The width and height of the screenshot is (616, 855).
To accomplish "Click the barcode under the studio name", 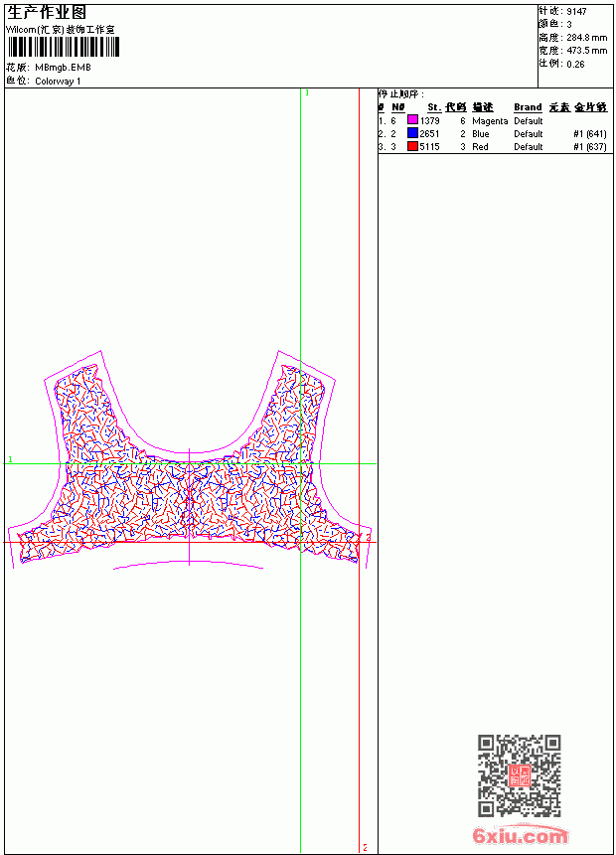I will coord(63,47).
